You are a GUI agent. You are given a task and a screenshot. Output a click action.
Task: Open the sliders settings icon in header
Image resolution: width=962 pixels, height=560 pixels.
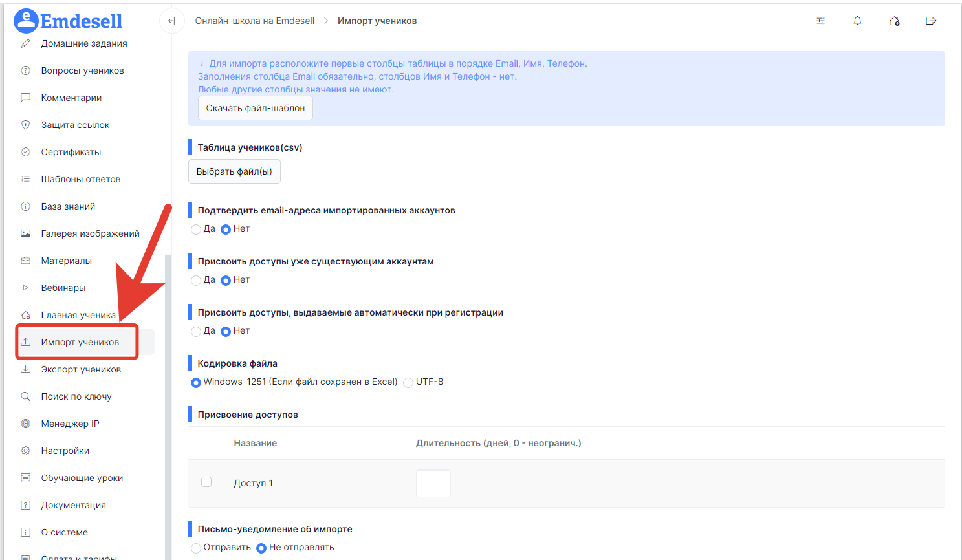click(x=820, y=21)
